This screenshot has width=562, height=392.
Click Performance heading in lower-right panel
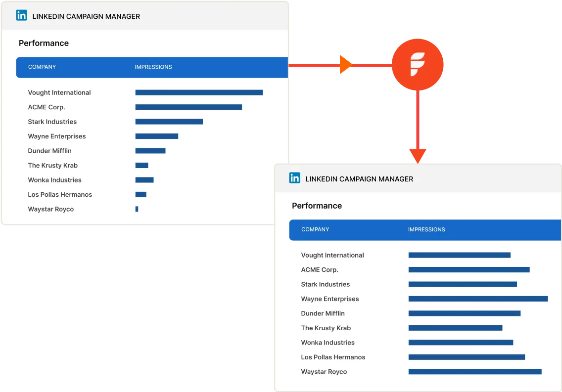(317, 206)
